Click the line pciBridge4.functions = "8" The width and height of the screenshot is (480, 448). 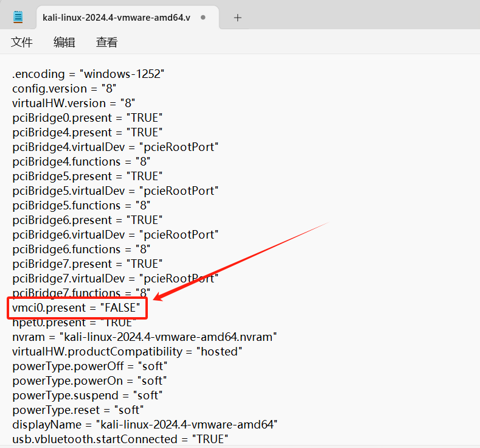click(x=81, y=162)
